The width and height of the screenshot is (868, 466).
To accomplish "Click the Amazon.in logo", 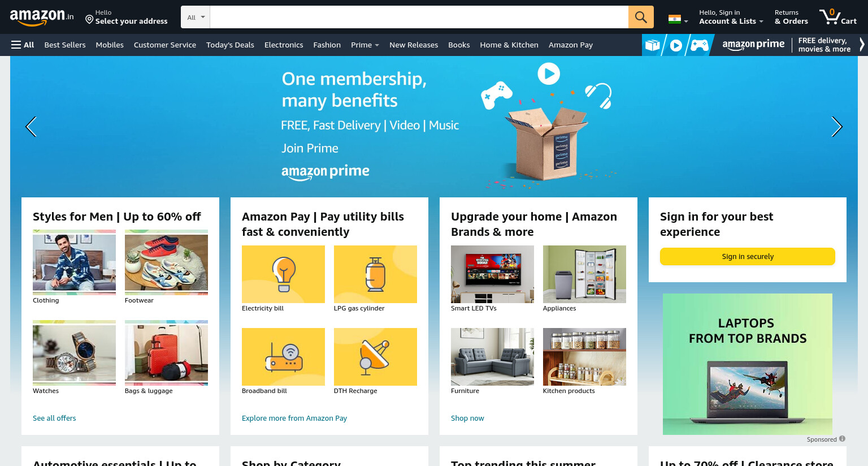I will tap(42, 17).
